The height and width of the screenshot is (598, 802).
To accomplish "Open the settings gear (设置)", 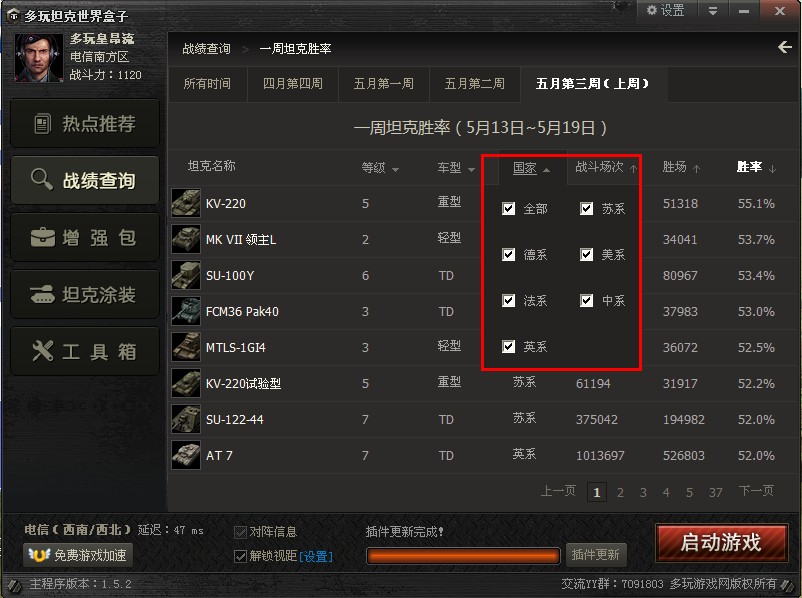I will pos(665,10).
